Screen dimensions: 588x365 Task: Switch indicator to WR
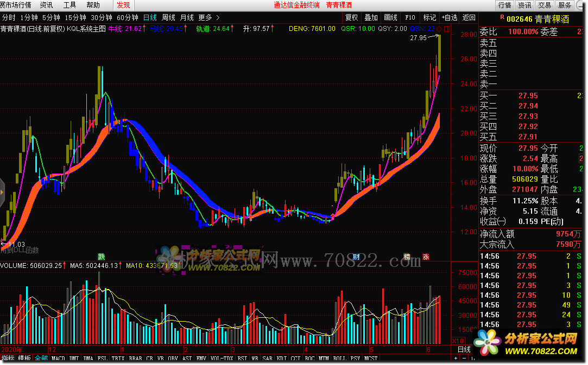pyautogui.click(x=255, y=358)
